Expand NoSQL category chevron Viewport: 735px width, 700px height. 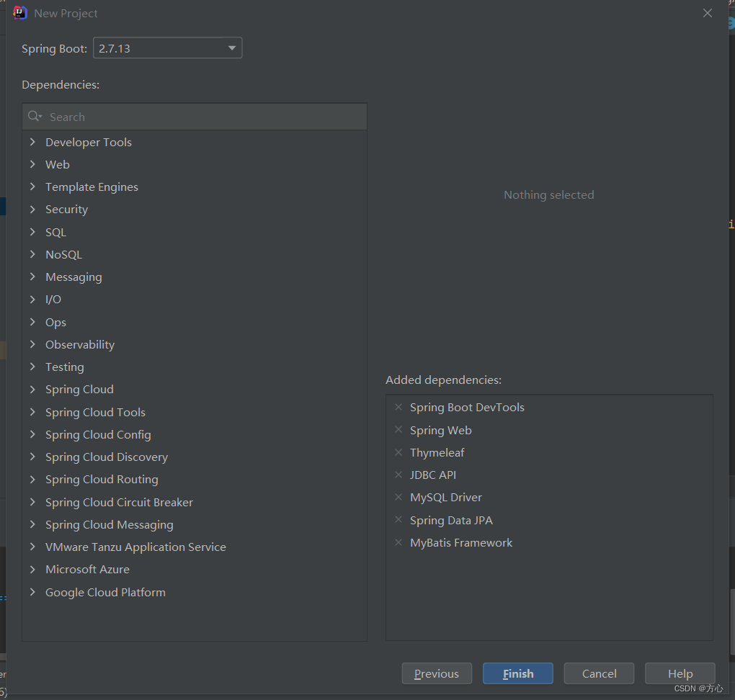[32, 254]
